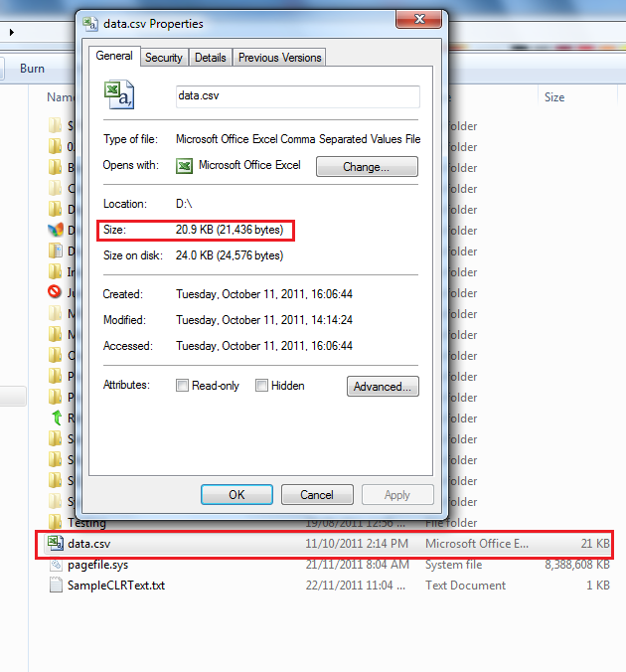The height and width of the screenshot is (672, 626).
Task: Click the Testing folder icon
Action: (x=55, y=522)
